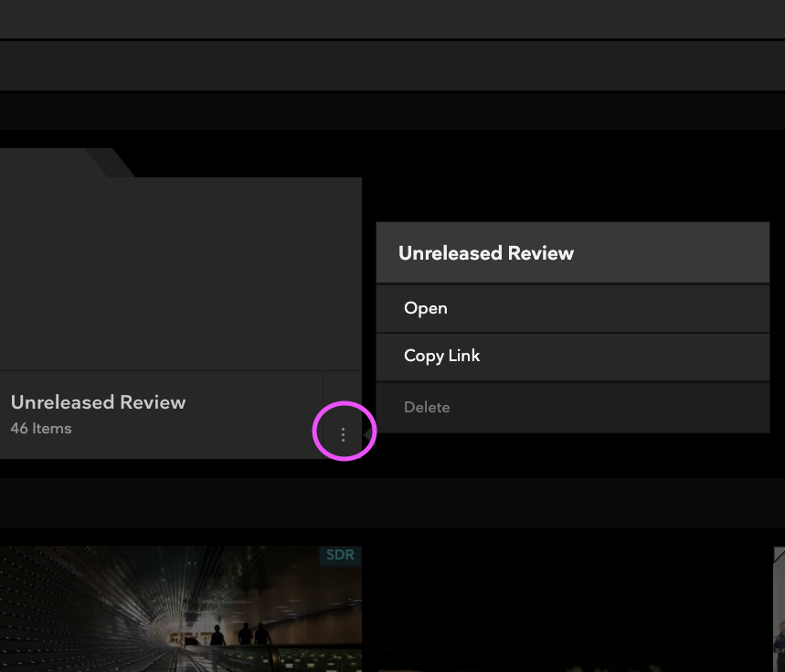Click Delete in the context menu
The image size is (785, 672).
tap(573, 408)
